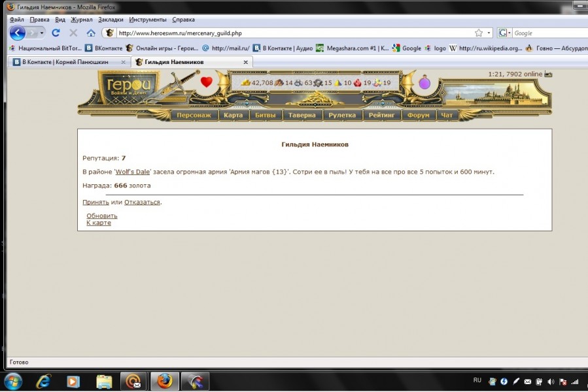Bookmark this page with the star icon
The width and height of the screenshot is (588, 392).
point(479,33)
